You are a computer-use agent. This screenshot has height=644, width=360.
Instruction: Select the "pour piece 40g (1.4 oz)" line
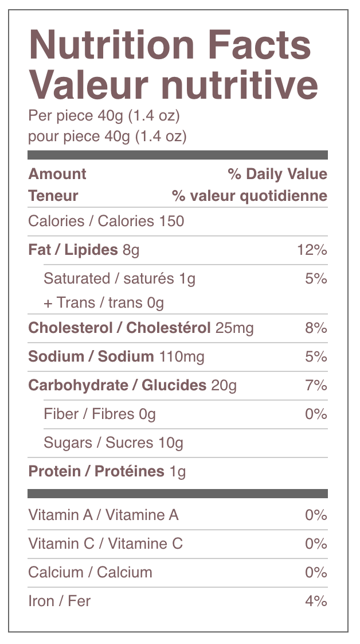point(108,137)
